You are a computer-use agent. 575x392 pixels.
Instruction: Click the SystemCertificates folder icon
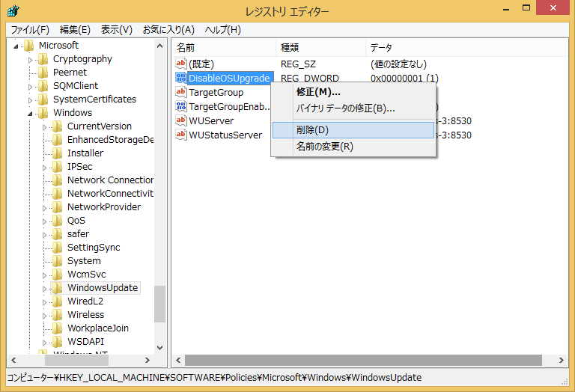coord(43,99)
